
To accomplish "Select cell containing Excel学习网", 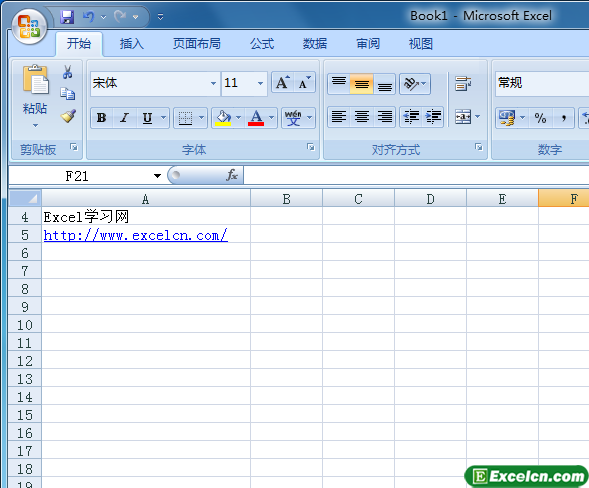I will (x=146, y=217).
